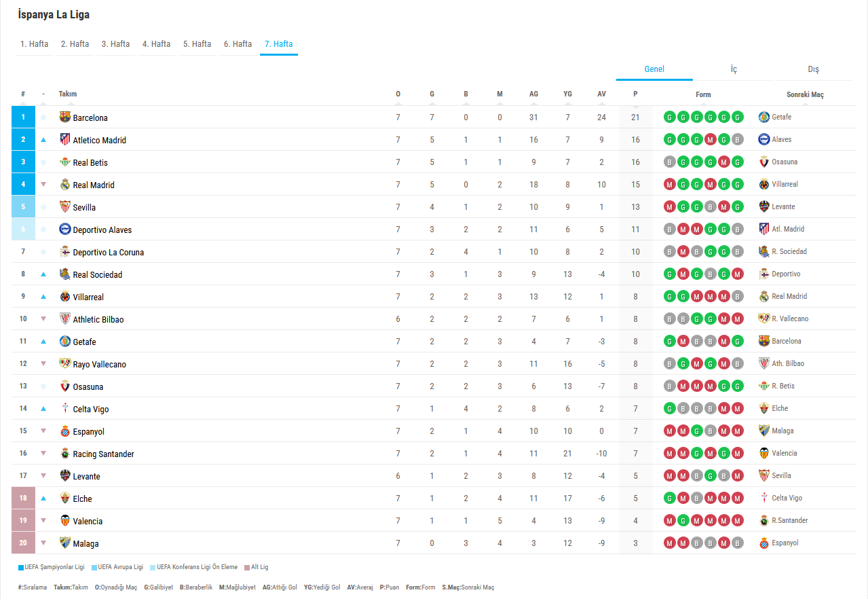868x599 pixels.
Task: Open the Deportivo La Coruna team link
Action: click(109, 252)
